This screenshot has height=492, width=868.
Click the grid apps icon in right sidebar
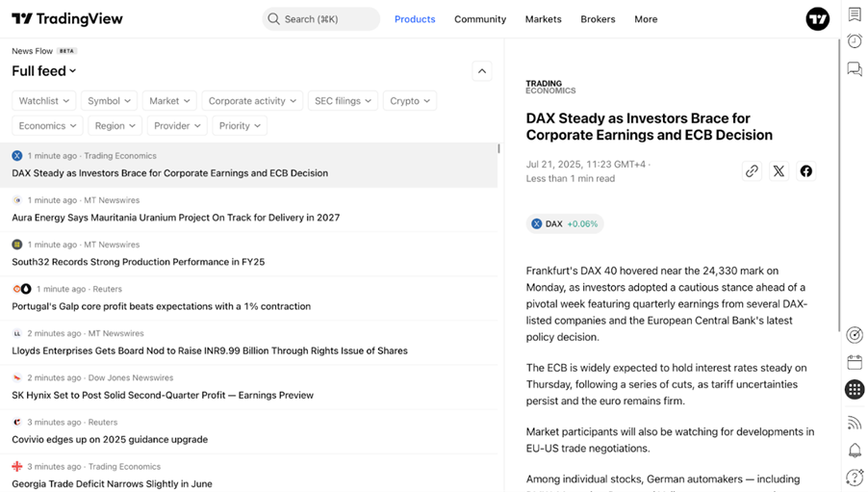855,389
